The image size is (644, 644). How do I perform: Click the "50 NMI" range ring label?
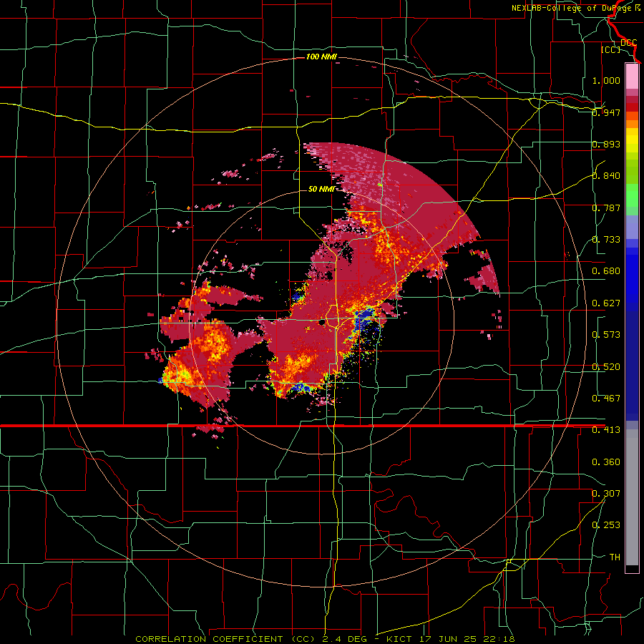pos(321,189)
